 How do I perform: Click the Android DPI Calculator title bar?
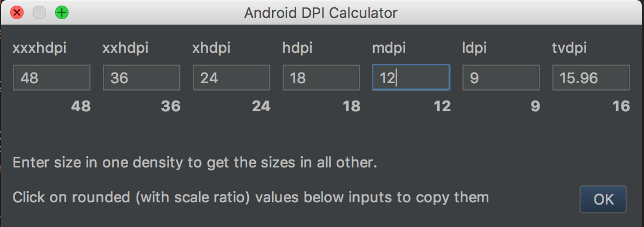coord(321,13)
